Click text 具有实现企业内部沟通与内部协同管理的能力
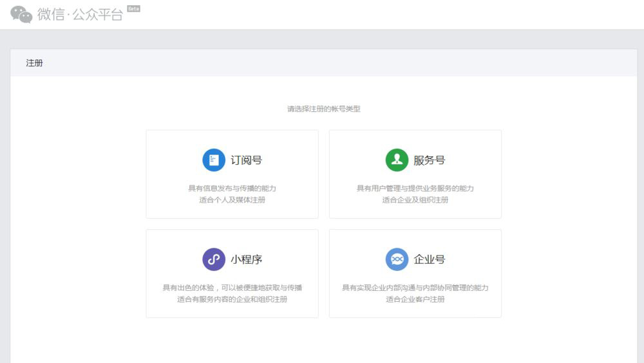The image size is (644, 363). 415,288
